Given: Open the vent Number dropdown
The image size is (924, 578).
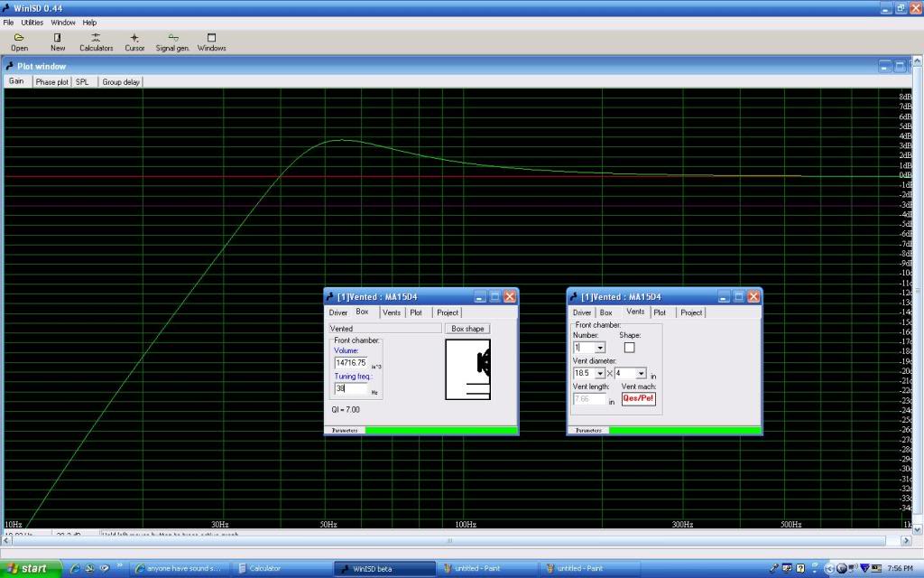Looking at the screenshot, I should [600, 348].
